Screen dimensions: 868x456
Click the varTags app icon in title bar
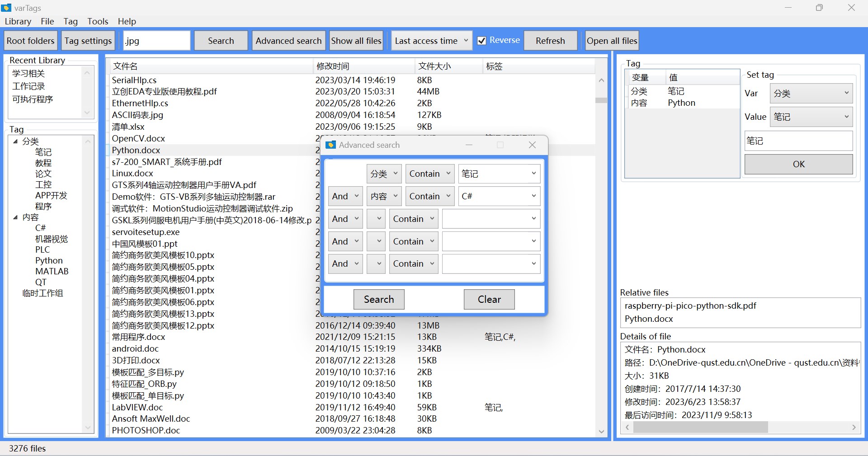pyautogui.click(x=6, y=8)
